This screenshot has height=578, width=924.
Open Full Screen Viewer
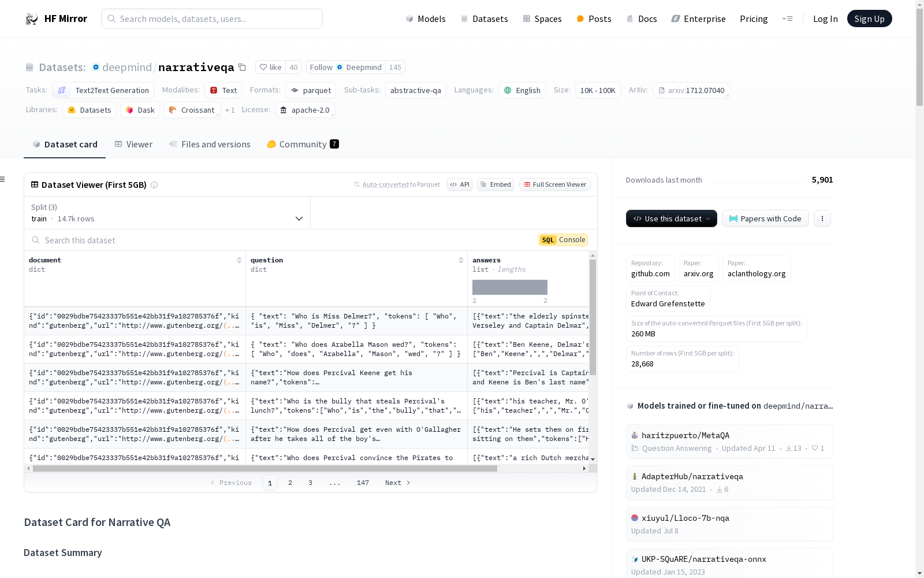[554, 184]
